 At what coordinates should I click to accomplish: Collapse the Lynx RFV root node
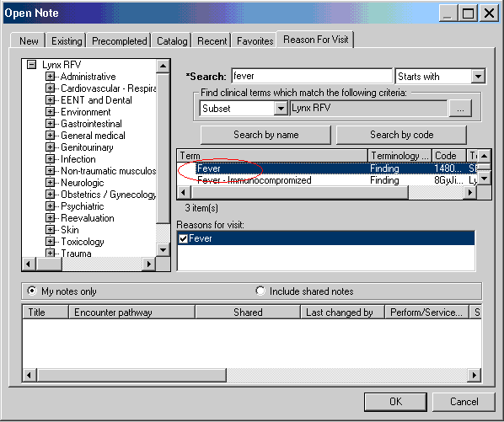[31, 65]
